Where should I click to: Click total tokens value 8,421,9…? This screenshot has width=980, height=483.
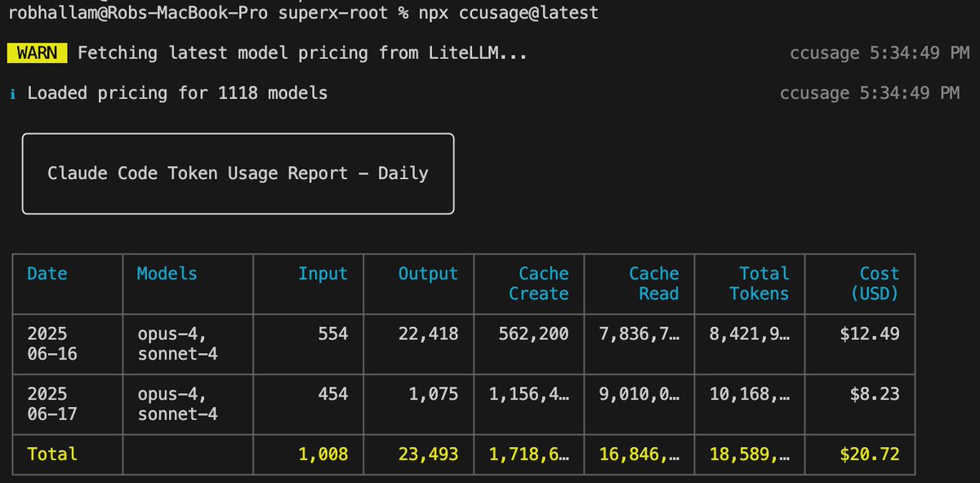coord(749,334)
